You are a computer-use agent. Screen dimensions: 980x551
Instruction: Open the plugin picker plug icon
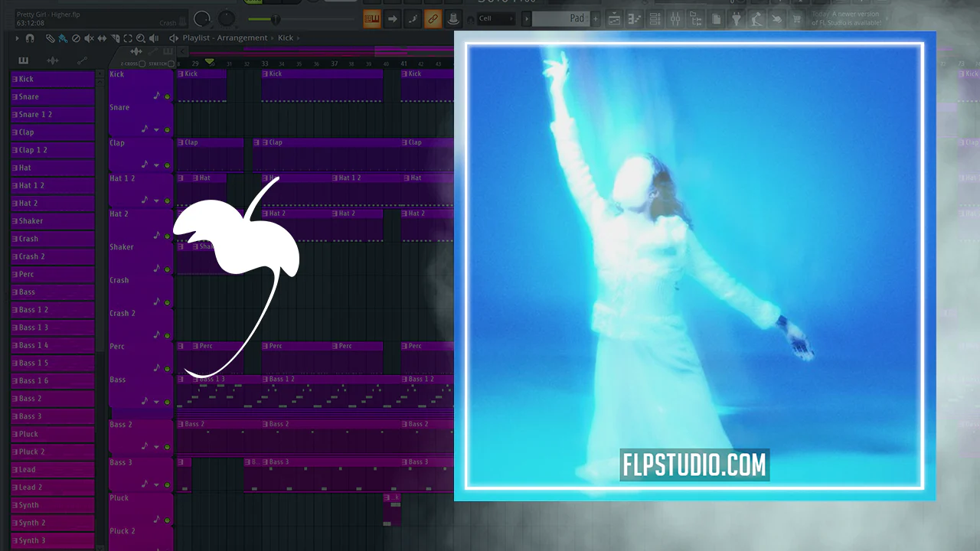point(736,18)
